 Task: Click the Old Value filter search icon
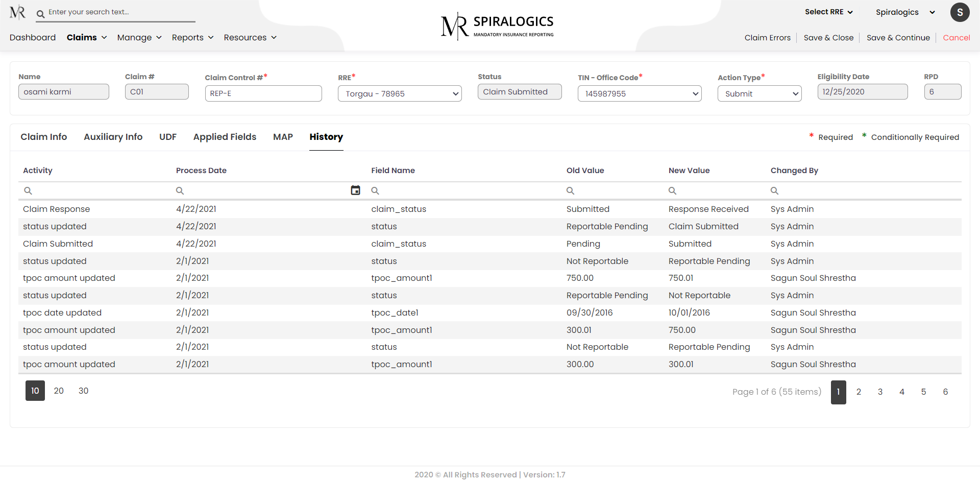[570, 190]
